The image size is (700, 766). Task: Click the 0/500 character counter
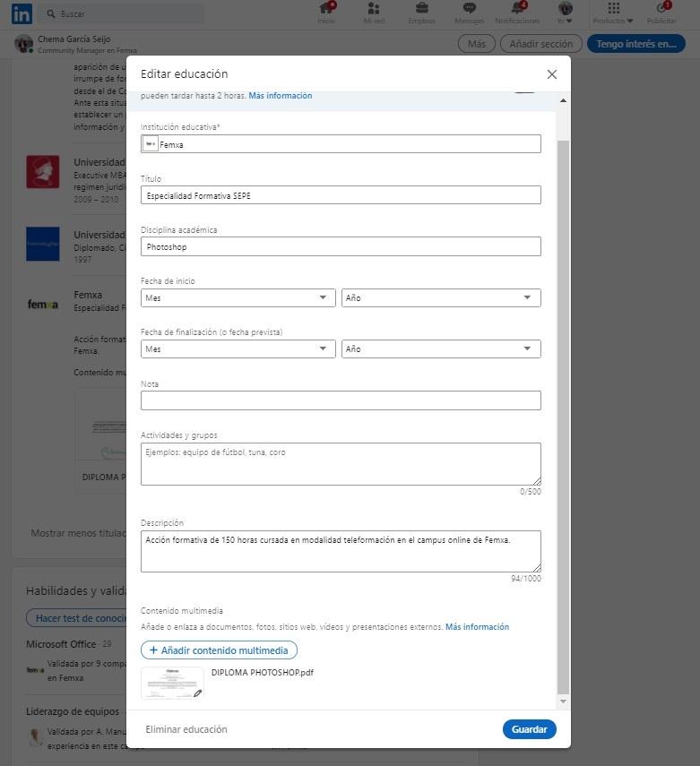[x=531, y=492]
